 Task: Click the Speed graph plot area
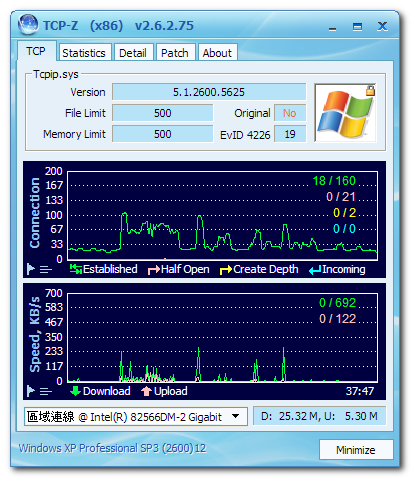222,338
